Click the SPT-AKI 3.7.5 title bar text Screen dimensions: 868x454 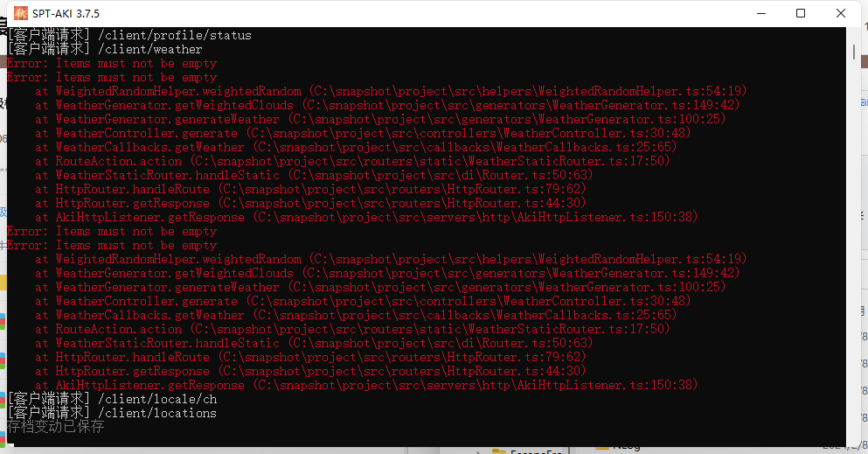(66, 13)
